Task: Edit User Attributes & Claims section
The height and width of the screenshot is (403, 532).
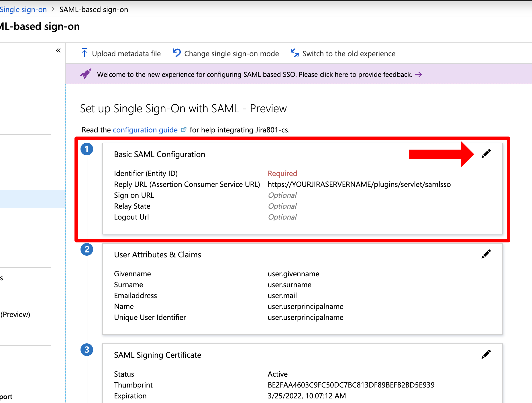Action: (486, 254)
